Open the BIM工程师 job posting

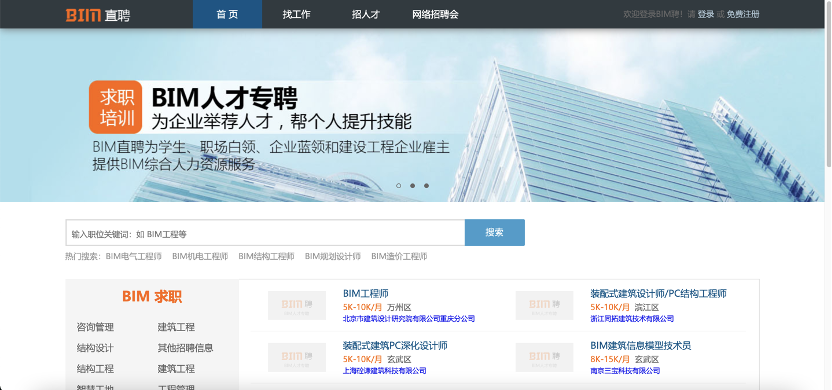[x=366, y=293]
